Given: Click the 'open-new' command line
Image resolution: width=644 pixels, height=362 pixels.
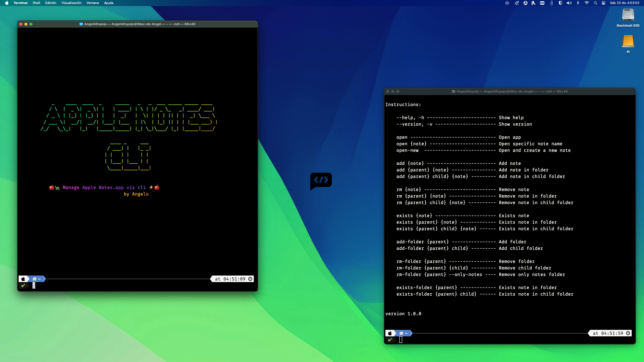Looking at the screenshot, I should (484, 150).
